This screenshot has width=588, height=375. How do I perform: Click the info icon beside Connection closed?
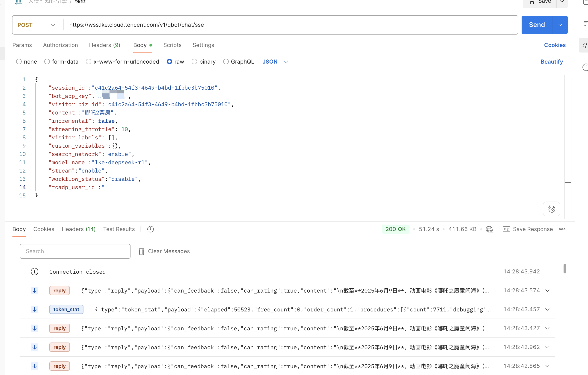pyautogui.click(x=35, y=272)
